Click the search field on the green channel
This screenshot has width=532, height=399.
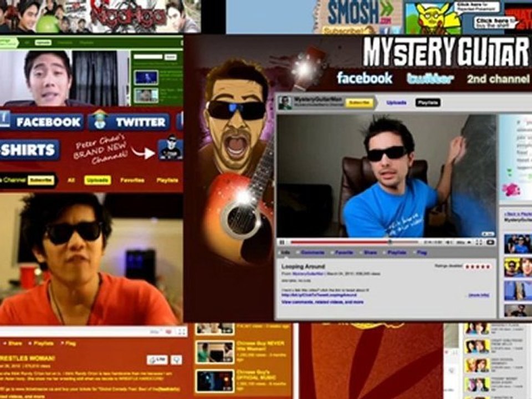(149, 57)
